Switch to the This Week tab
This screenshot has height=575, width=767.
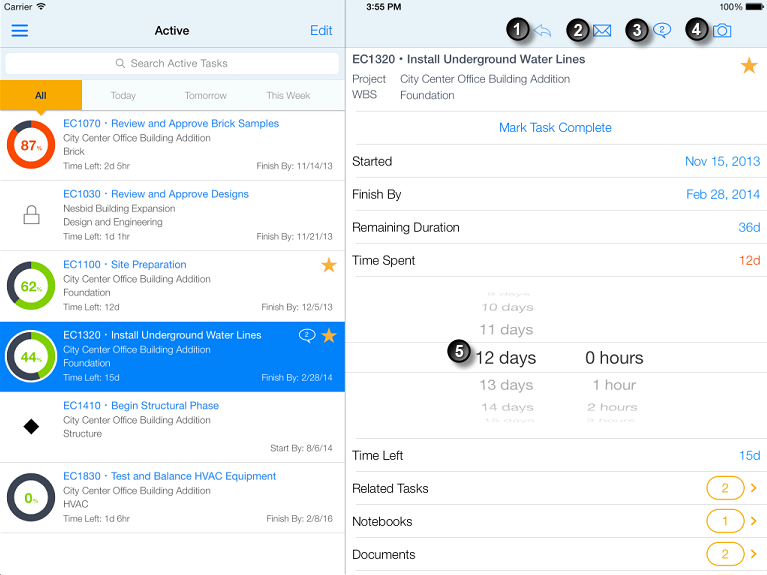[x=288, y=95]
